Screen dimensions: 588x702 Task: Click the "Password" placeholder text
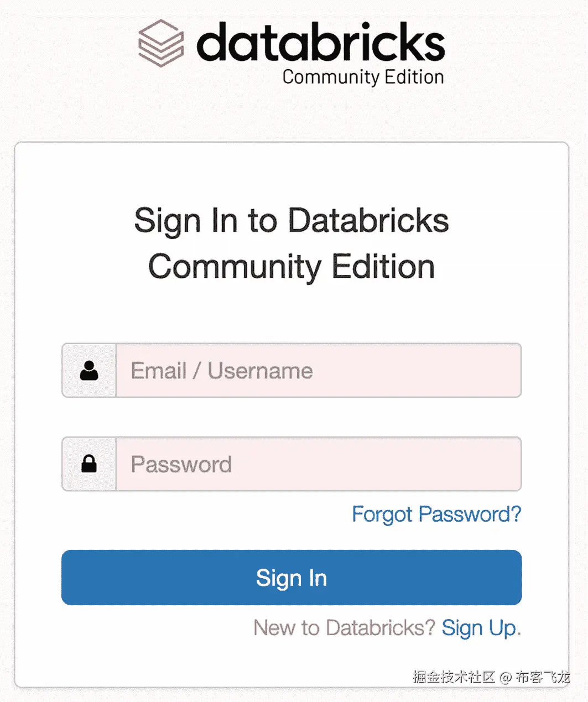click(x=181, y=464)
